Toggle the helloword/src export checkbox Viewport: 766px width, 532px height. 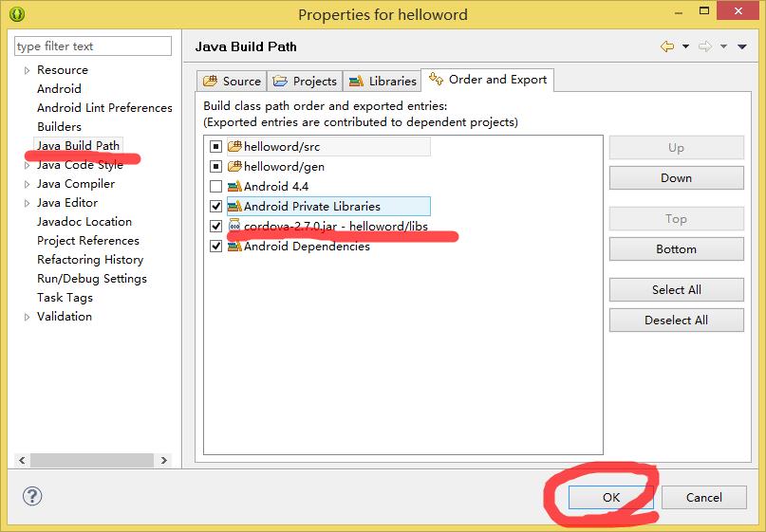coord(215,146)
